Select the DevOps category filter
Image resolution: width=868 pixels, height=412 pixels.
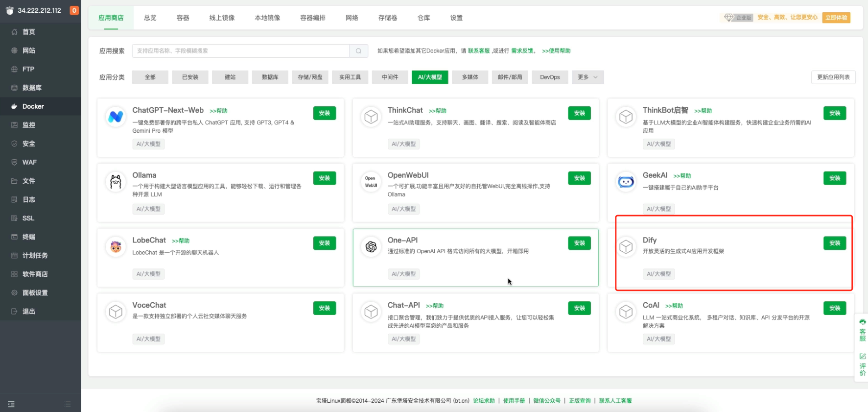(549, 77)
